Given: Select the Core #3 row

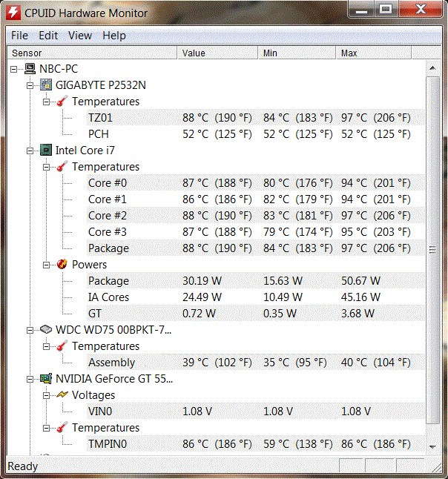Looking at the screenshot, I should click(x=255, y=232).
